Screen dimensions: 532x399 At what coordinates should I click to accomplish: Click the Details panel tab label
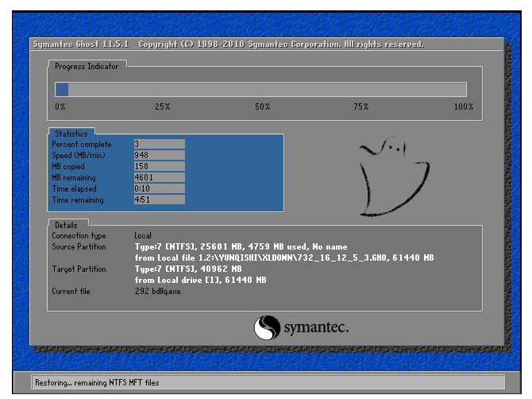point(66,226)
